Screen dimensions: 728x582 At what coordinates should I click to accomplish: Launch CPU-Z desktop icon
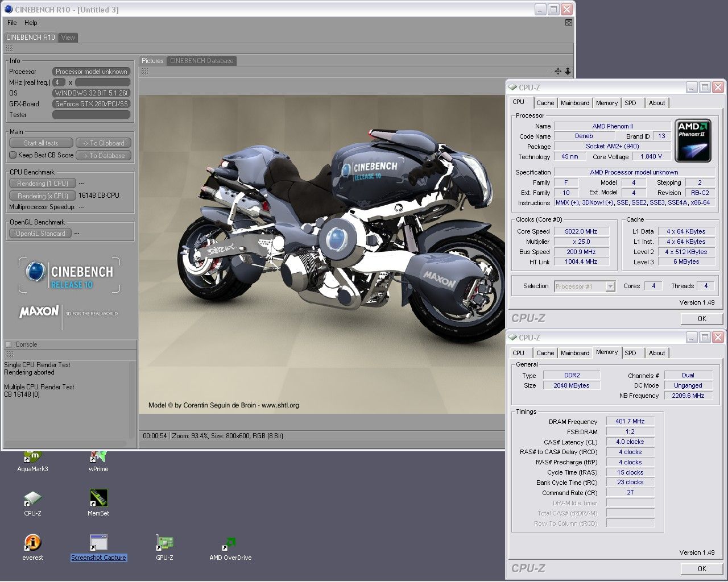click(x=32, y=504)
